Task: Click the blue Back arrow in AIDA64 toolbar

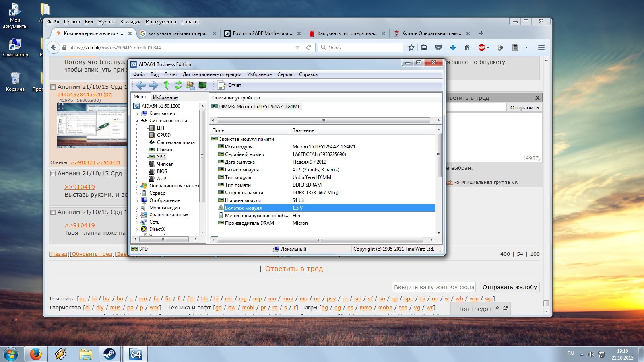Action: tap(140, 85)
